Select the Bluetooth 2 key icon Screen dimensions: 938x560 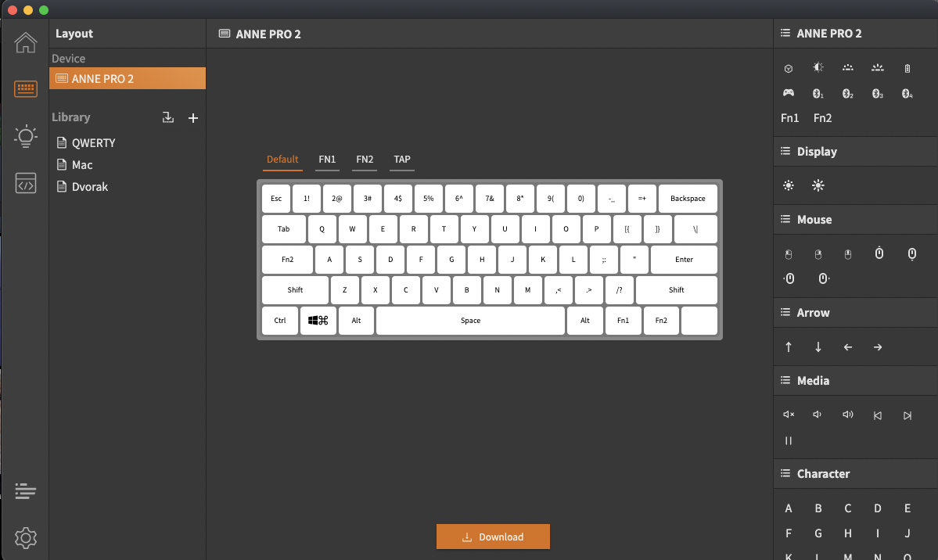pyautogui.click(x=848, y=93)
